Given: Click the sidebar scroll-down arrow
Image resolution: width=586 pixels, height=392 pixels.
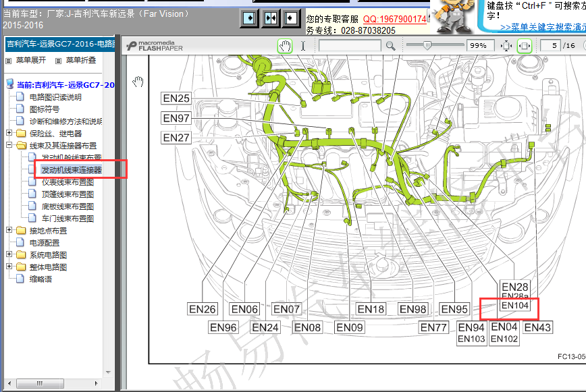Looking at the screenshot, I should (x=108, y=372).
